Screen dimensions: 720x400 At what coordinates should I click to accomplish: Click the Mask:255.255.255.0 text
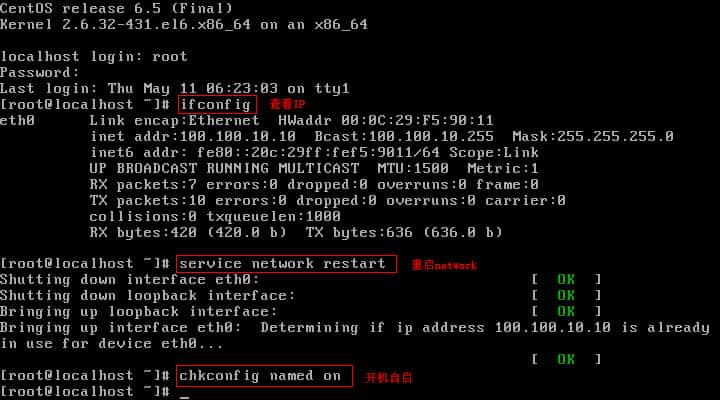[593, 136]
